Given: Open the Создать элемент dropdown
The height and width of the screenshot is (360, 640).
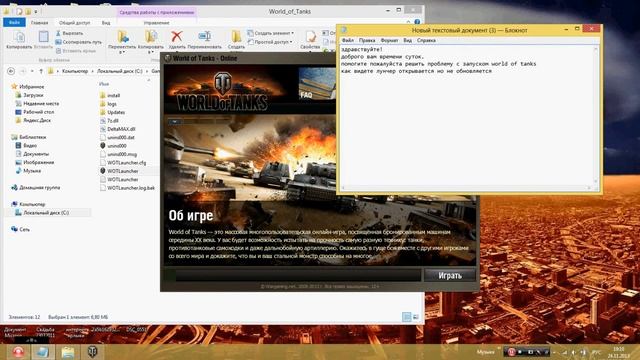Looking at the screenshot, I should (271, 33).
